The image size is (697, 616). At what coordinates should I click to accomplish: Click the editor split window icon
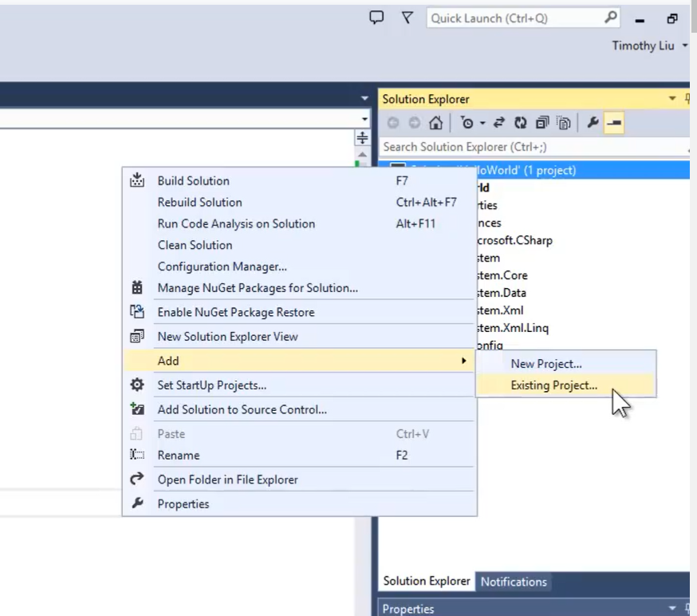(x=362, y=137)
